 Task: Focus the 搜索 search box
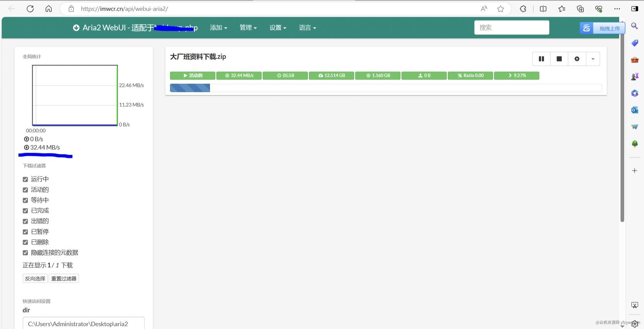(x=512, y=28)
